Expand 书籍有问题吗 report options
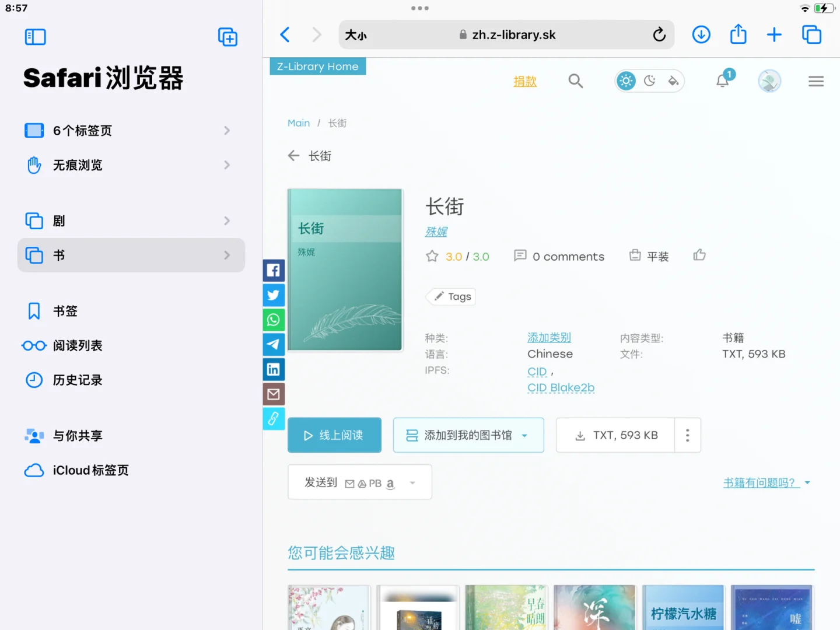The height and width of the screenshot is (630, 840). click(x=807, y=482)
